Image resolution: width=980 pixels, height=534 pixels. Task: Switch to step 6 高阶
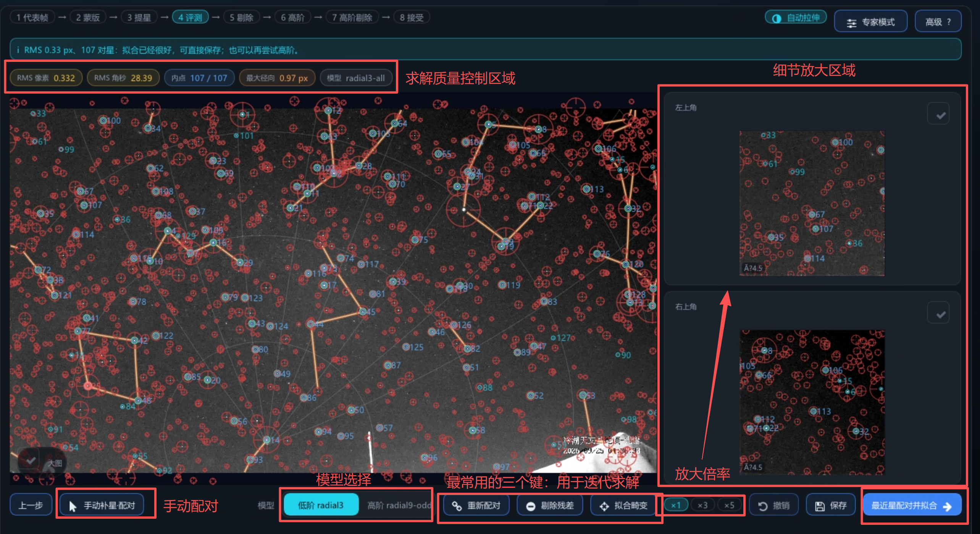[293, 18]
